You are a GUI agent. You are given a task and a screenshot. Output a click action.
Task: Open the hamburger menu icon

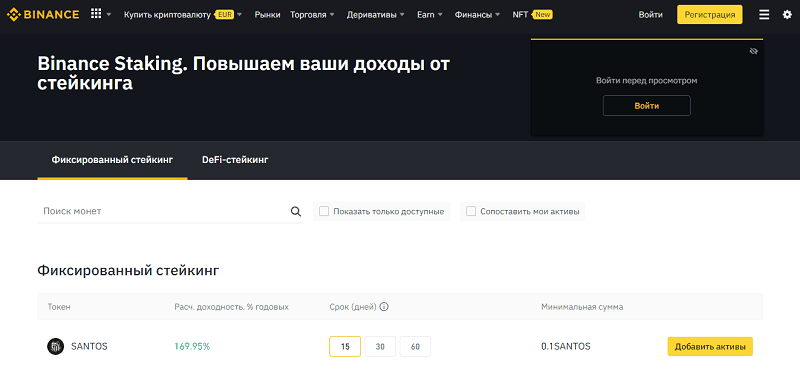764,15
